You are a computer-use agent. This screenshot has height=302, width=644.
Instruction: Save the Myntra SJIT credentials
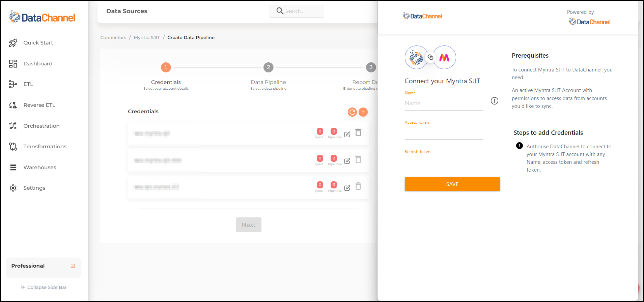tap(452, 184)
